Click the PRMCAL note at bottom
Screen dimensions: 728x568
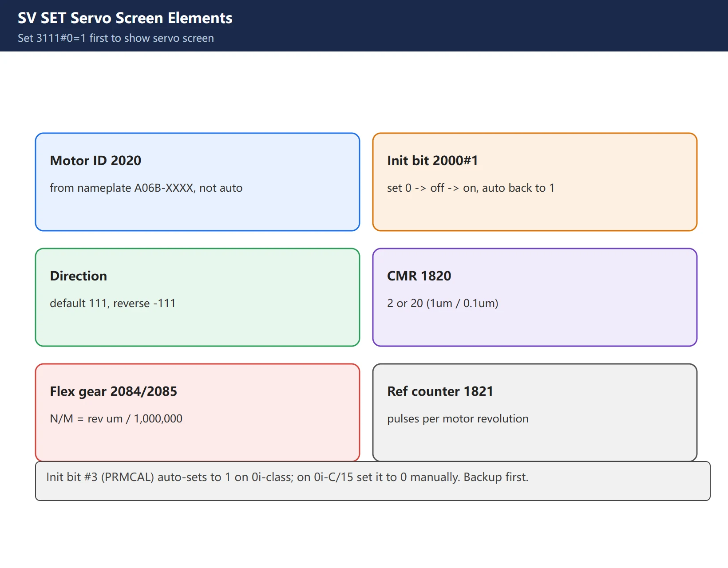tap(373, 481)
